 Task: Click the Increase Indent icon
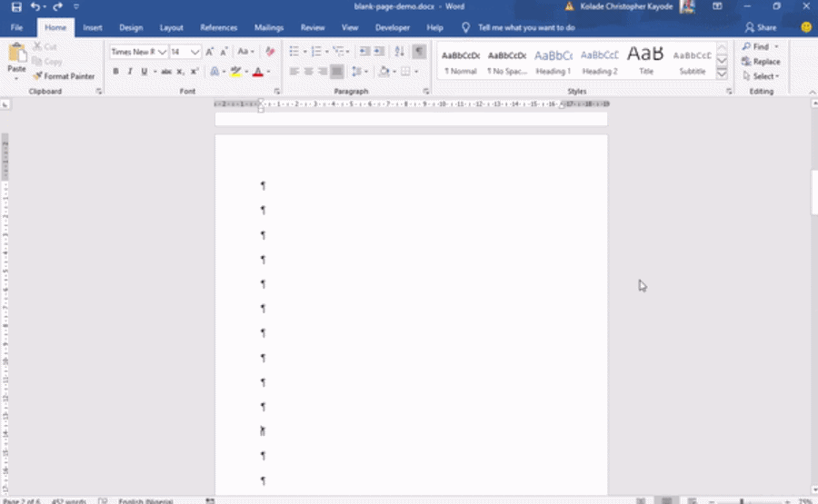point(379,52)
